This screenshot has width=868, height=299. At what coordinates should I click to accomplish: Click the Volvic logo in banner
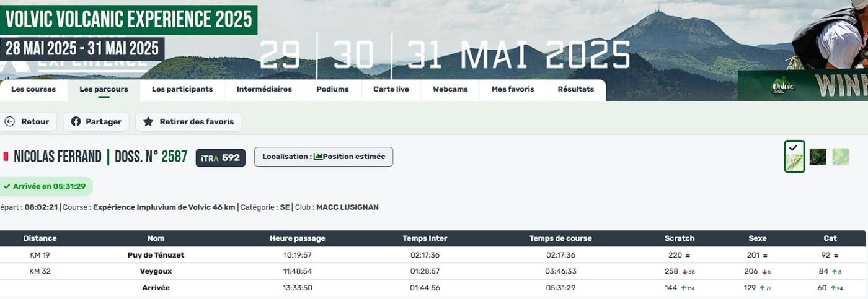pos(782,86)
